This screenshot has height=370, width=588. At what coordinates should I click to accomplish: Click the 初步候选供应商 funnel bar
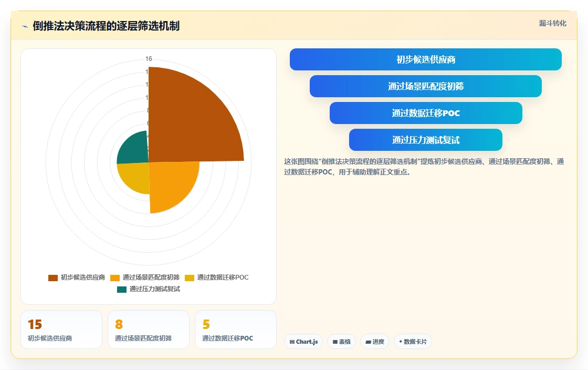[x=426, y=59]
